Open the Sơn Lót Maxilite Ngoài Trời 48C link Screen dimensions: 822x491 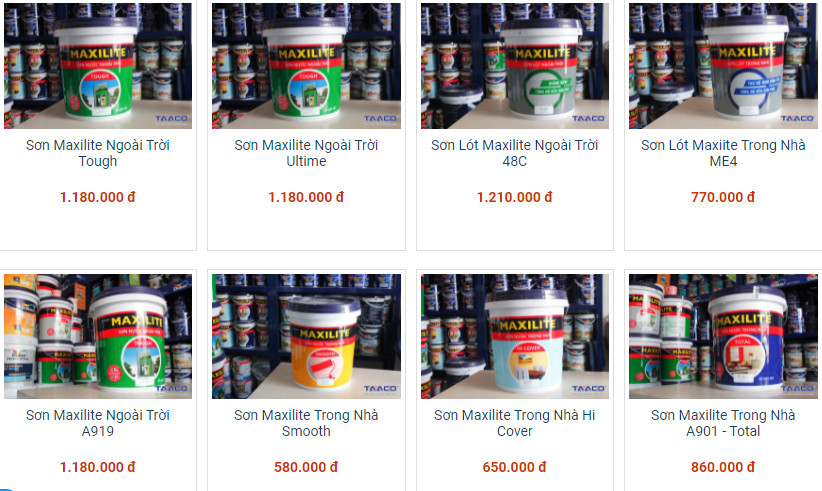pos(515,153)
